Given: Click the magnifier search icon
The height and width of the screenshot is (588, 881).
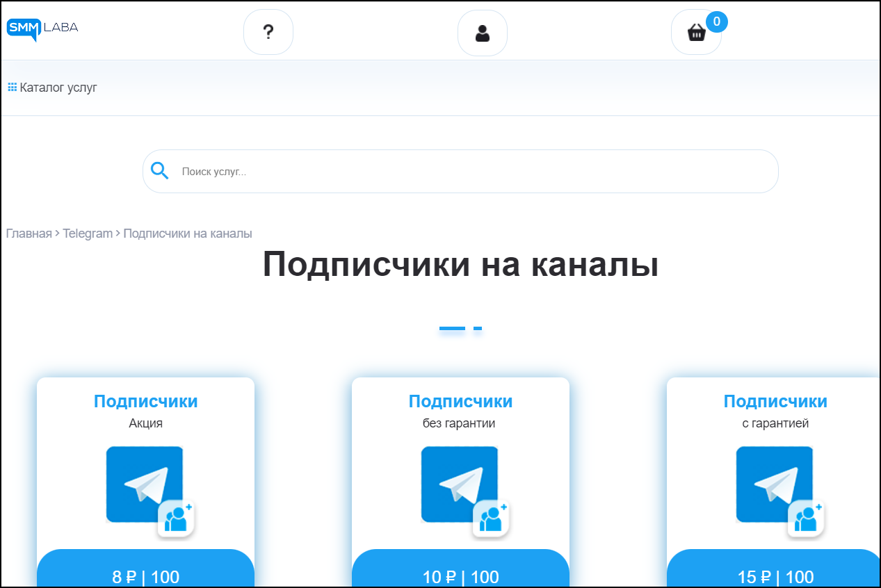Looking at the screenshot, I should (x=160, y=171).
